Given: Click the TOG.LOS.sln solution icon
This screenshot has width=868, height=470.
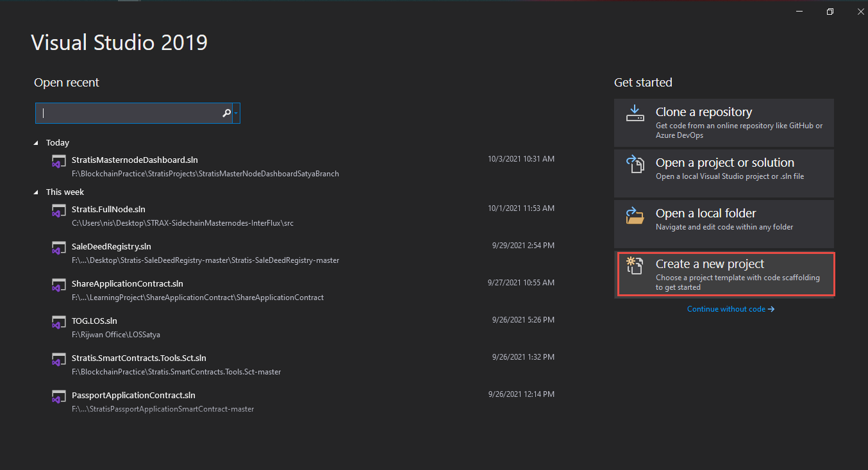Looking at the screenshot, I should coord(59,323).
